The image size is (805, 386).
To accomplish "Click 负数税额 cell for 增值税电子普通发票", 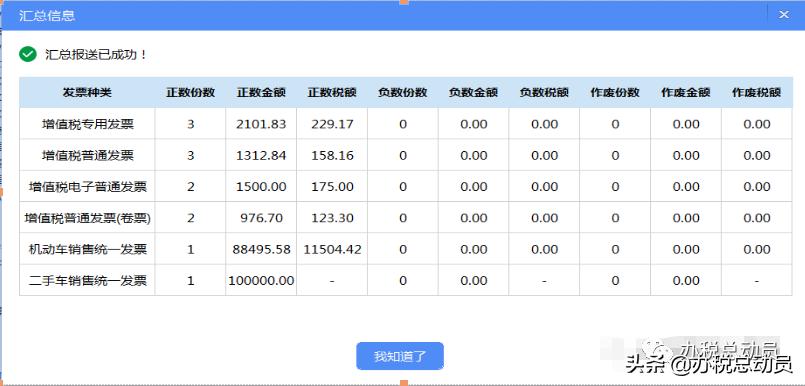I will pyautogui.click(x=544, y=187).
